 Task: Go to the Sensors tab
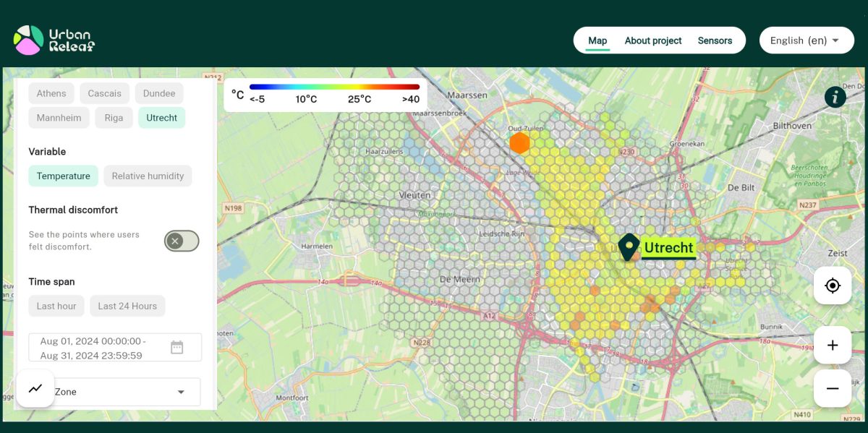pyautogui.click(x=715, y=40)
